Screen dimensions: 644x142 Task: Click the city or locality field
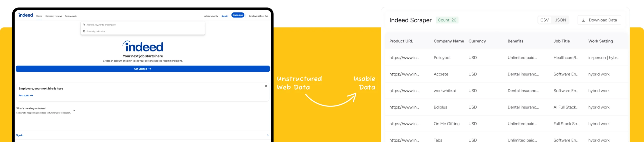pyautogui.click(x=143, y=31)
